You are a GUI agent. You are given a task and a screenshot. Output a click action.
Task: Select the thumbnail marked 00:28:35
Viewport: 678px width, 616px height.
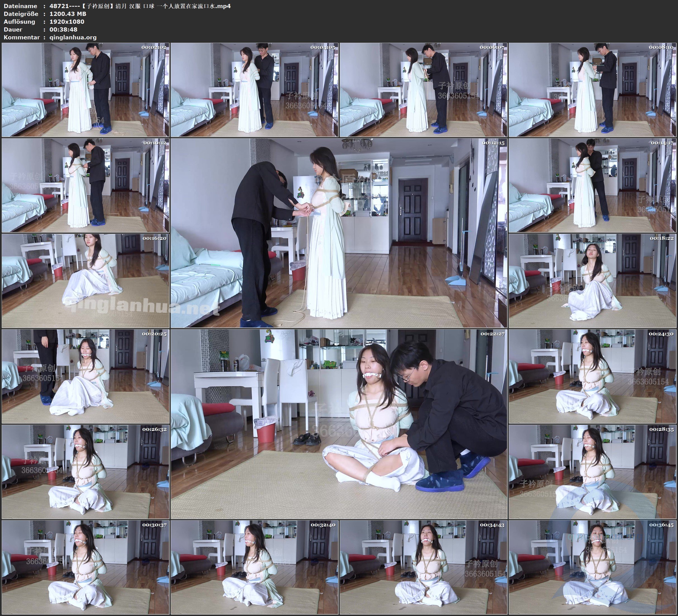pyautogui.click(x=593, y=471)
